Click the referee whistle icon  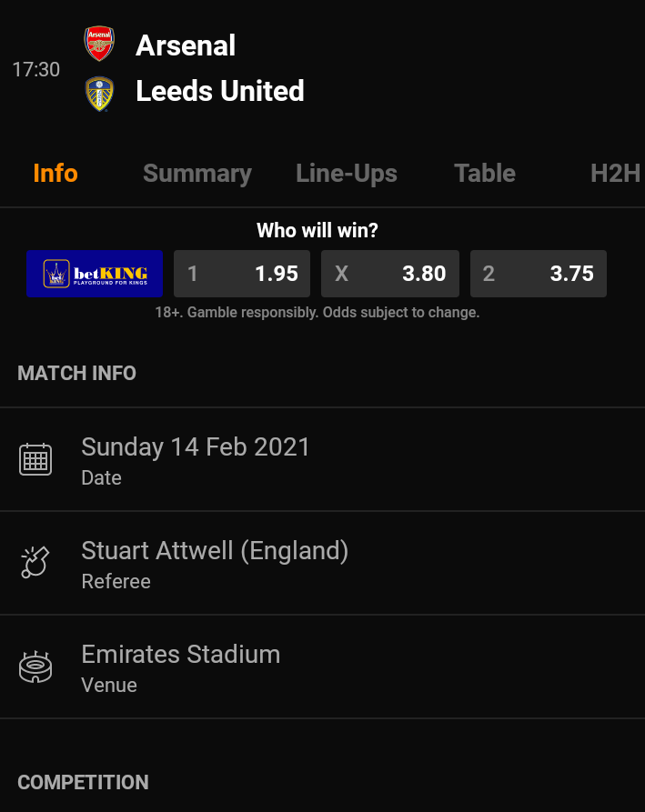(x=35, y=562)
